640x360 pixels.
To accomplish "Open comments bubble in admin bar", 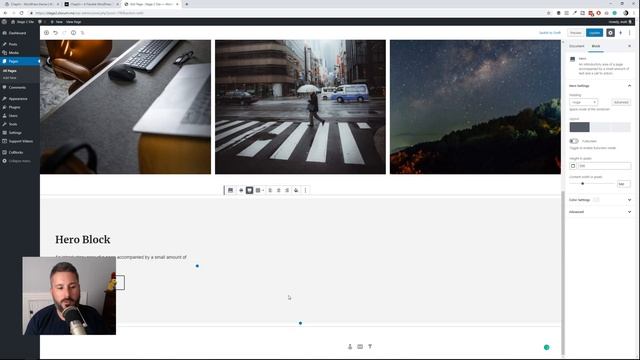I will (40, 22).
